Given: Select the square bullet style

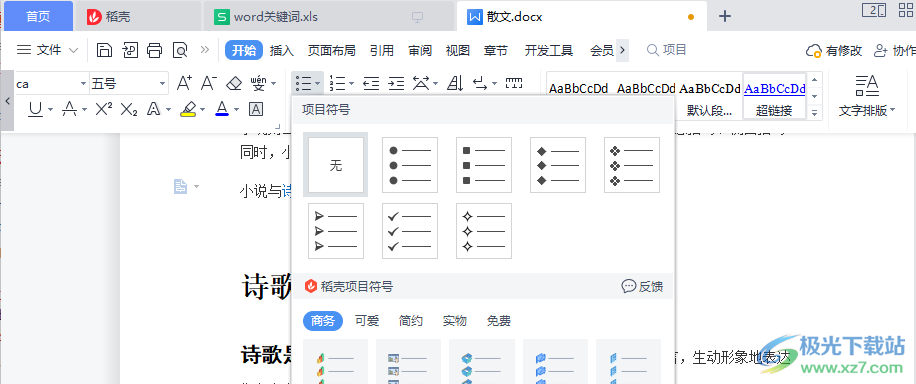Looking at the screenshot, I should coord(484,165).
